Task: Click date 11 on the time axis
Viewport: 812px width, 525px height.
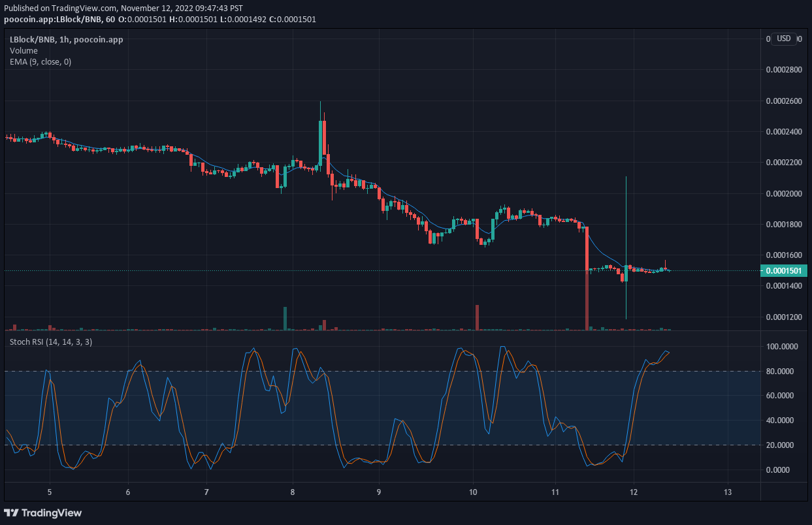Action: (555, 492)
